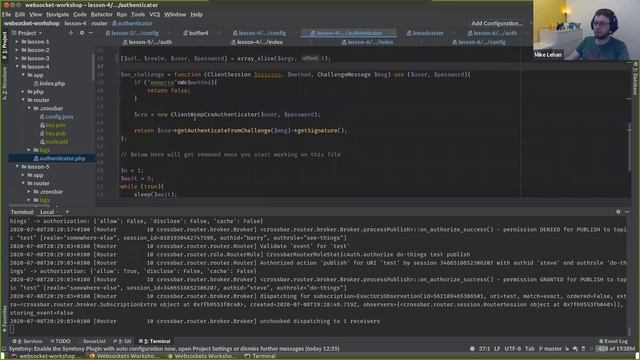Open the Tools menu

click(x=138, y=14)
